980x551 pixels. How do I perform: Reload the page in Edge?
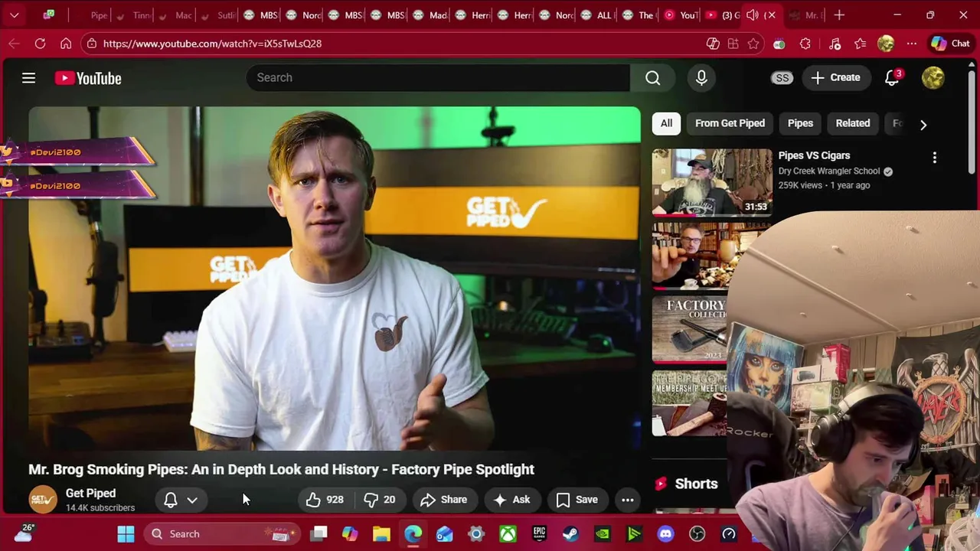40,44
